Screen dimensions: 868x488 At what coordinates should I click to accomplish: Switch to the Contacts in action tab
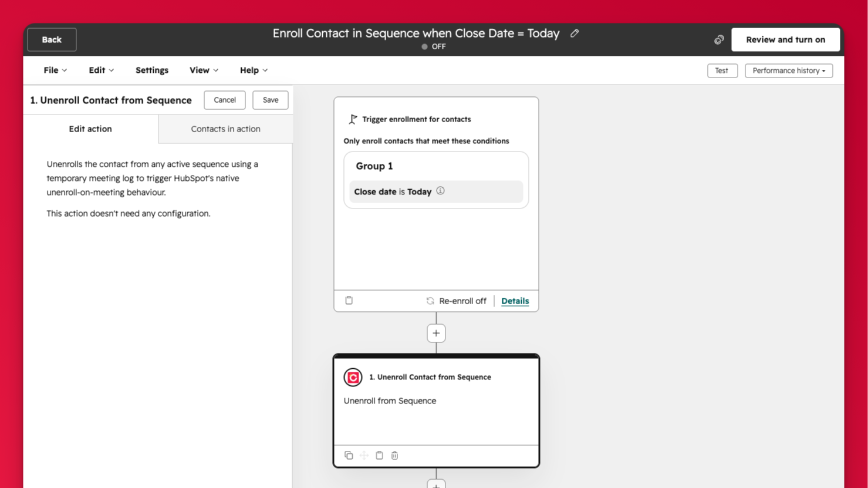(225, 129)
